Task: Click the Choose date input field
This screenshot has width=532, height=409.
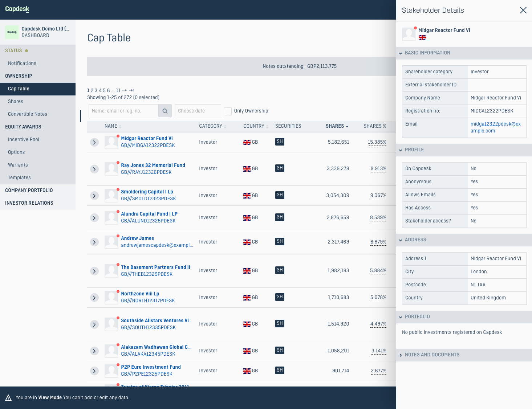Action: point(198,111)
